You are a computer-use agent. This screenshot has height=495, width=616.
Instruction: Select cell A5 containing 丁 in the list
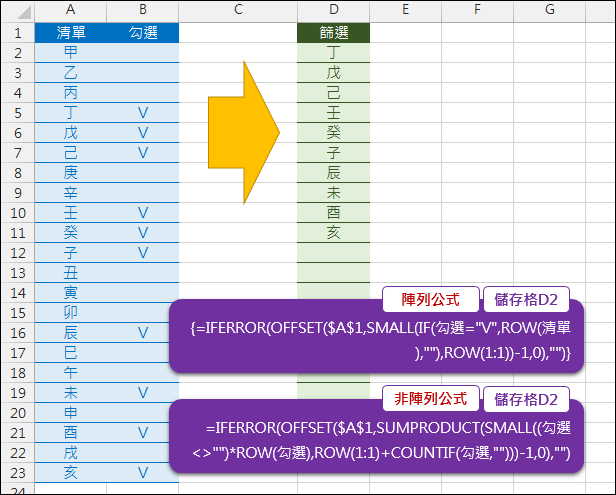70,113
